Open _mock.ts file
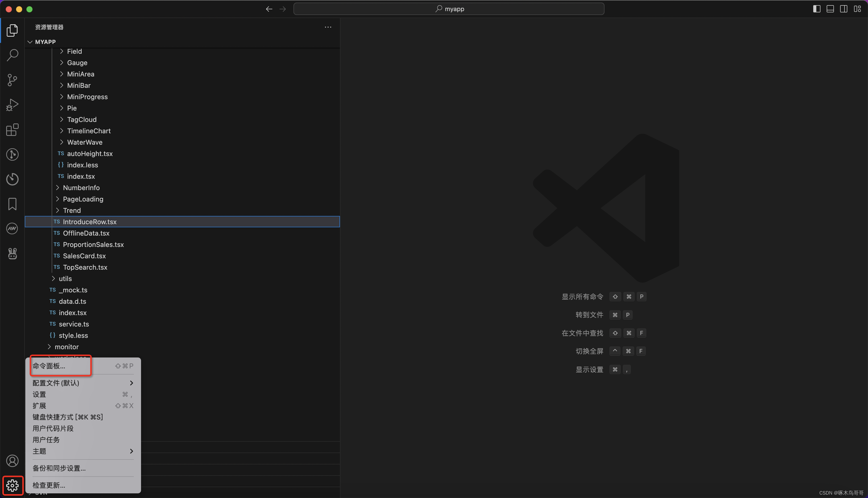Viewport: 868px width, 498px height. click(182, 290)
